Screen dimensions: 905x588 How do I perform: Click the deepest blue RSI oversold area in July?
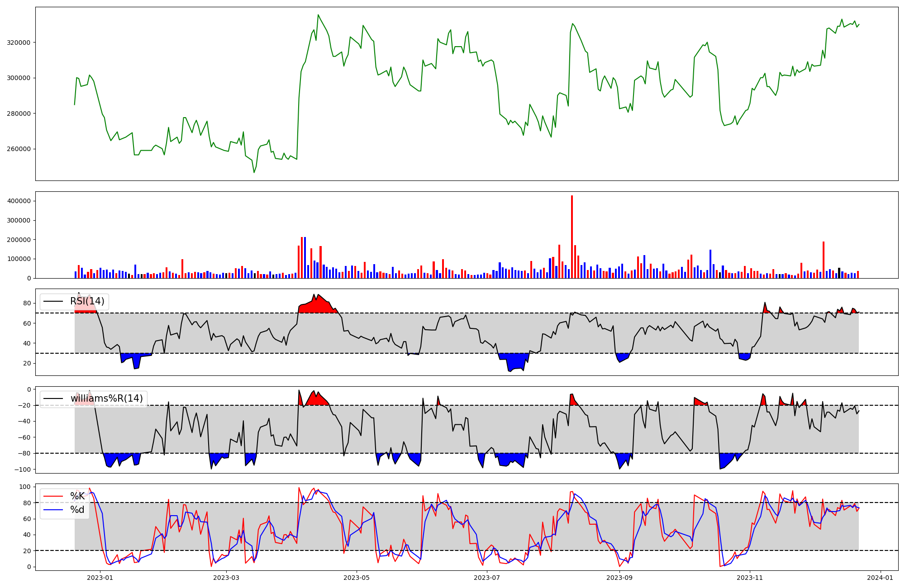point(516,362)
